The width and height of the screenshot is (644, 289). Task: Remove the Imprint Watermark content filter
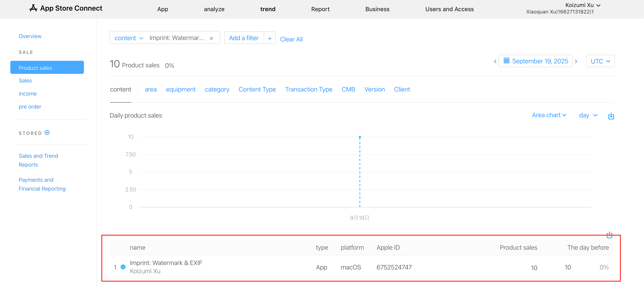[211, 38]
